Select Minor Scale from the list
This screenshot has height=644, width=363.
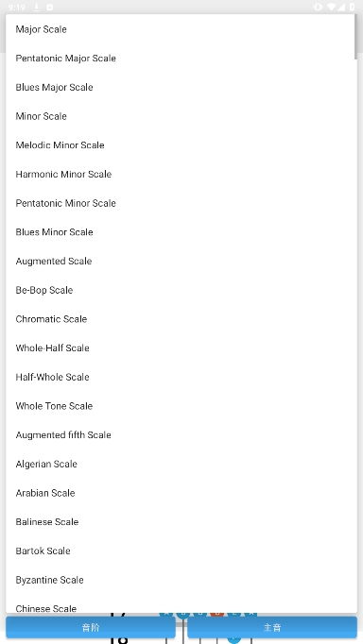coord(181,116)
